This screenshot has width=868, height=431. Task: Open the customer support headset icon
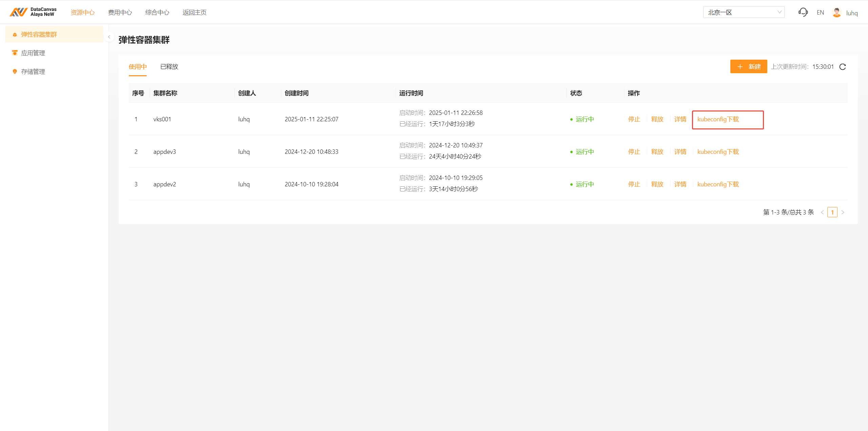coord(803,13)
